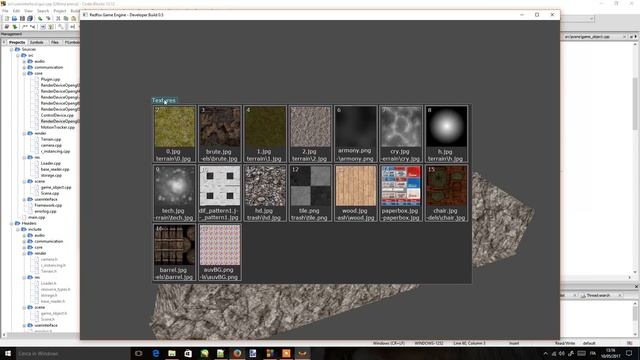Click the Redo toolbar icon
The width and height of the screenshot is (640, 360).
[x=48, y=19]
